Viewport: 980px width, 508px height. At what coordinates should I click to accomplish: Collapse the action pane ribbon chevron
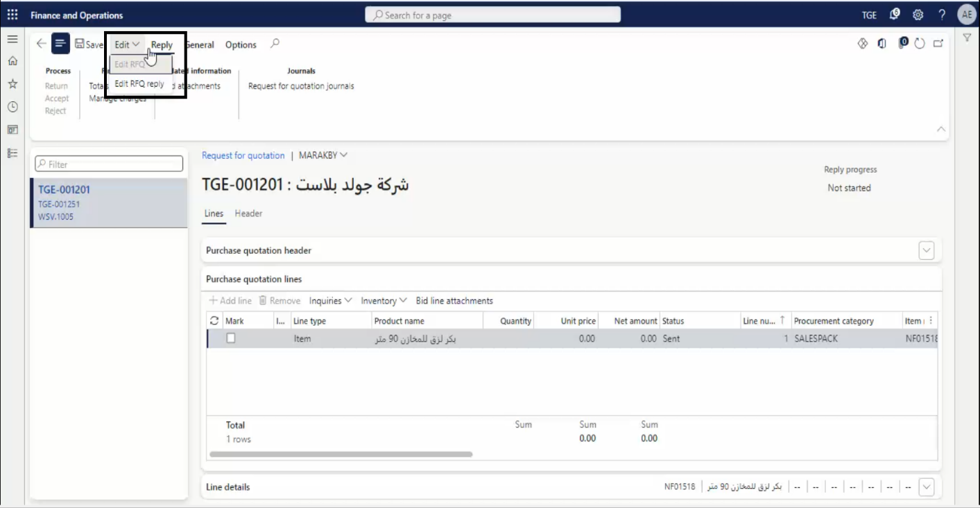(941, 129)
